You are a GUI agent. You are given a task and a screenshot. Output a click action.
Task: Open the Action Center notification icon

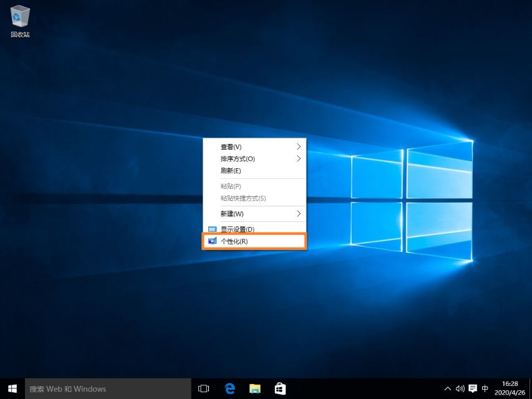(x=473, y=388)
